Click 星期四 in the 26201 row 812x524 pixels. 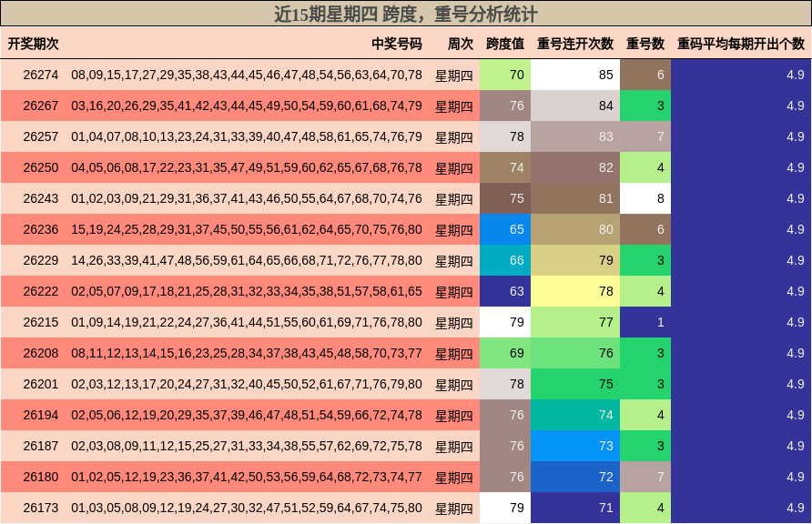coord(453,385)
